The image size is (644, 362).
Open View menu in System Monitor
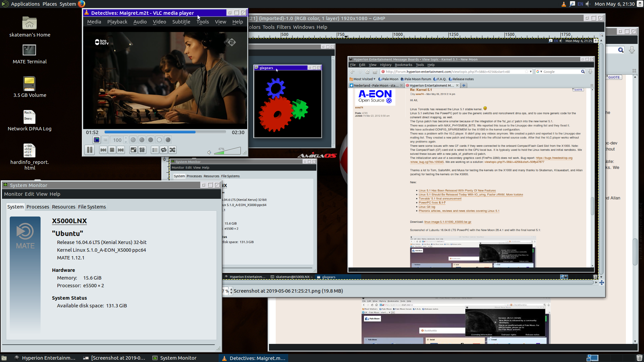42,194
